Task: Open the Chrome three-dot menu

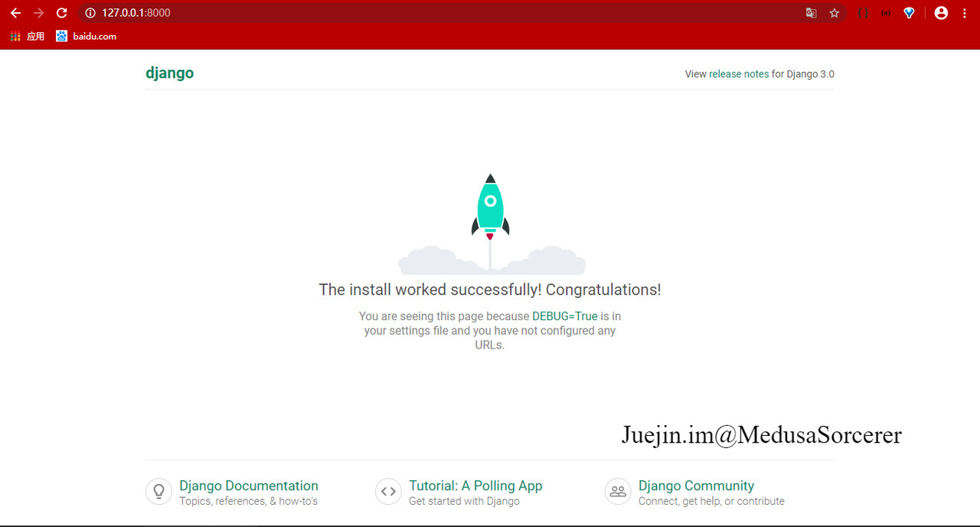Action: [x=965, y=13]
